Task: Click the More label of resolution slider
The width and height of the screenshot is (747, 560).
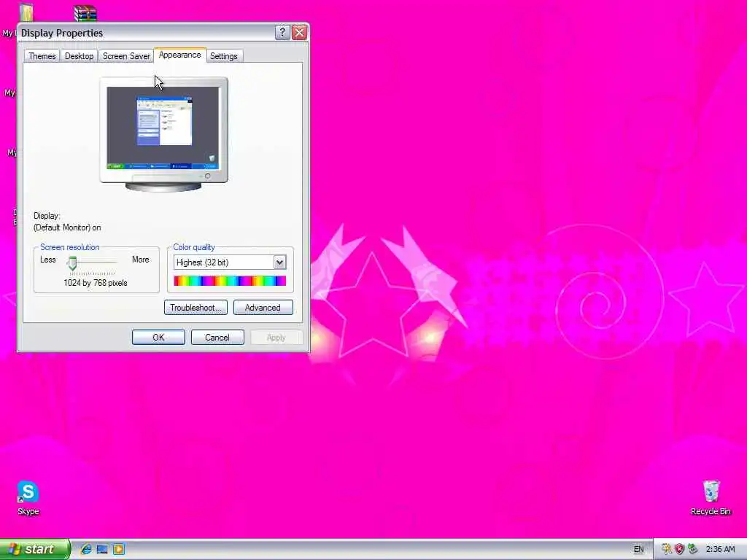Action: tap(141, 260)
